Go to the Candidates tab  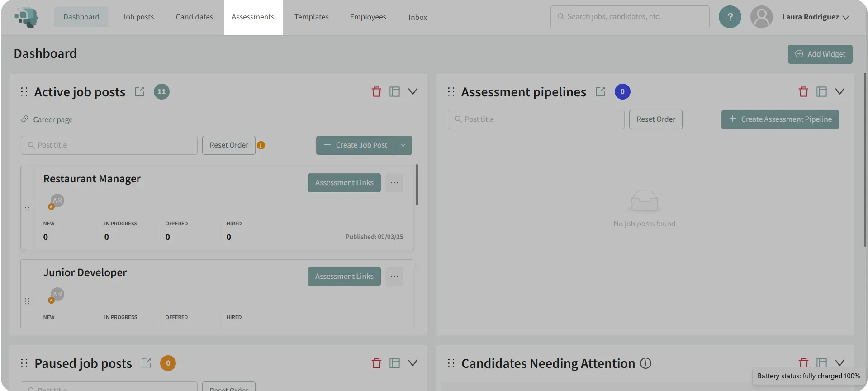[194, 17]
